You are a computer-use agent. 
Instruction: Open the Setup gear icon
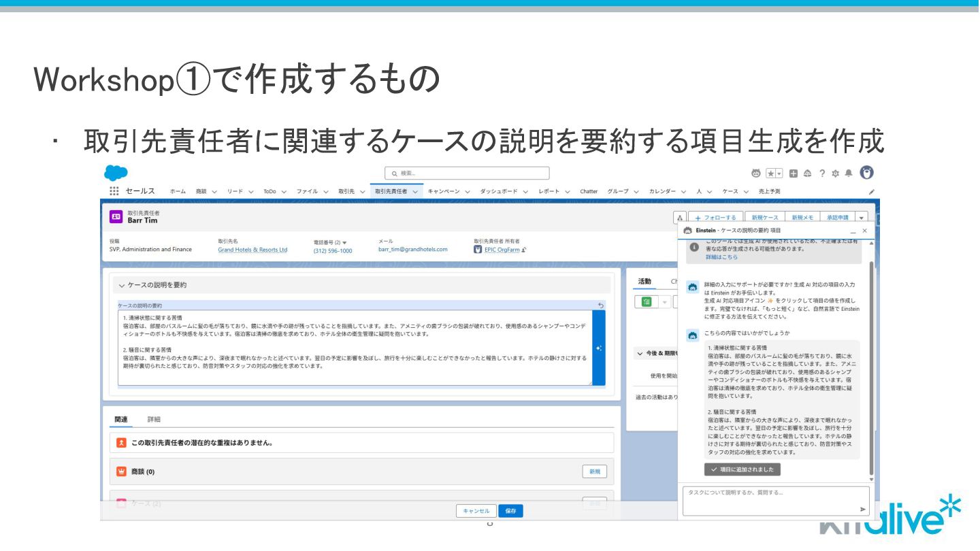point(836,173)
